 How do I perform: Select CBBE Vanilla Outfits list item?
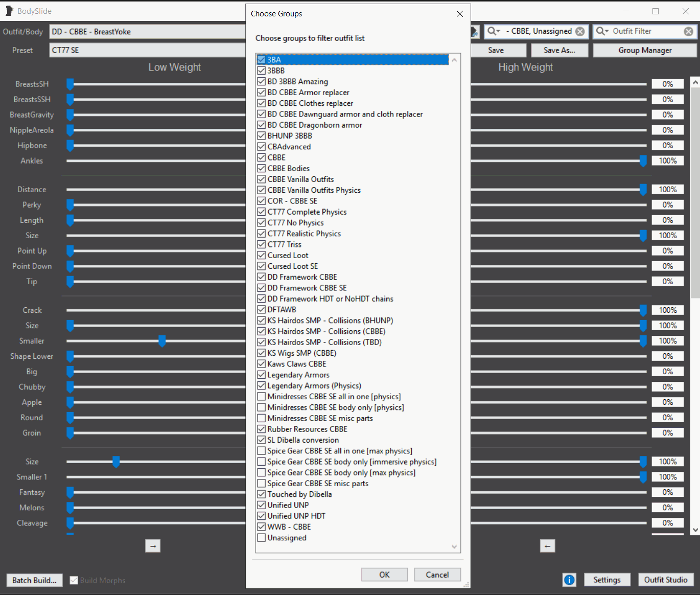[300, 179]
